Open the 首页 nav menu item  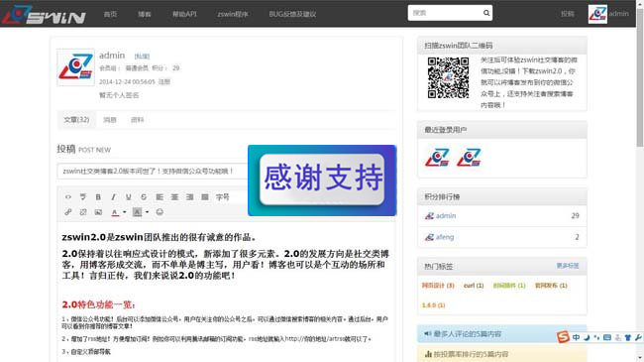tap(111, 14)
